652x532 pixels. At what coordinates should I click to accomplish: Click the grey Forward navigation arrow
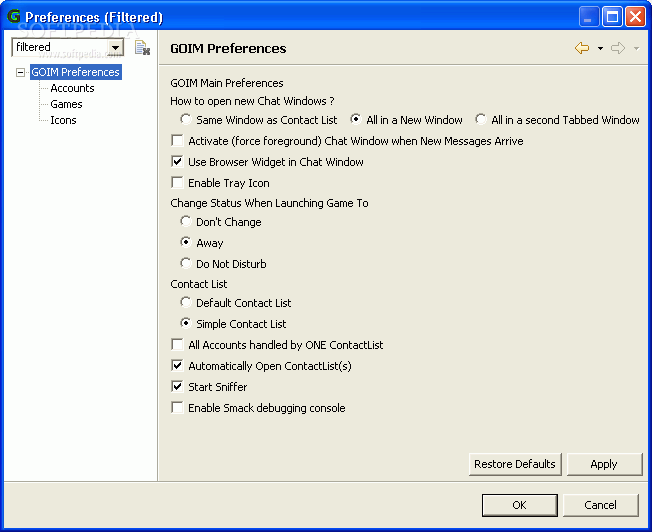coord(618,48)
